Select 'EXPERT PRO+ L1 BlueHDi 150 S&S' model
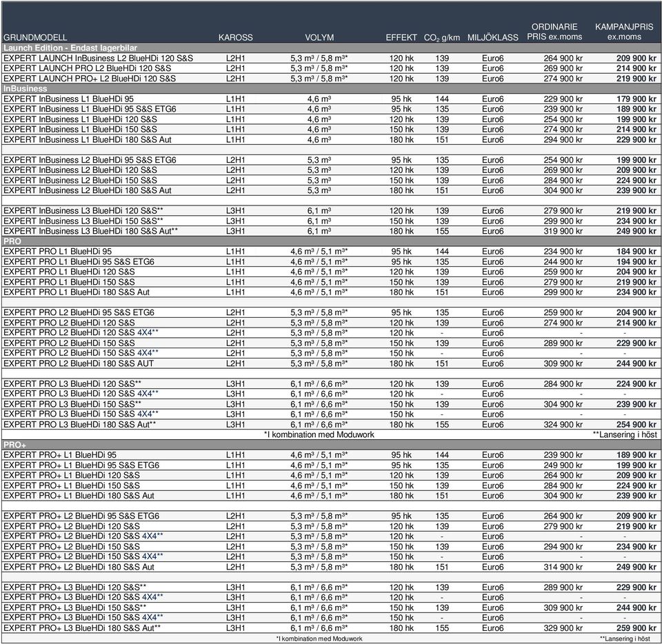This screenshot has width=662, height=644. [x=72, y=485]
